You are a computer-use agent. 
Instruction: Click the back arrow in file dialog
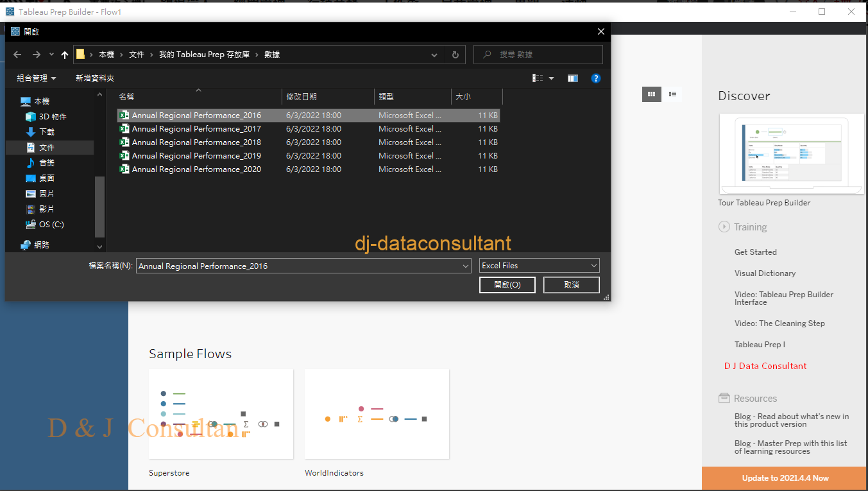point(17,55)
